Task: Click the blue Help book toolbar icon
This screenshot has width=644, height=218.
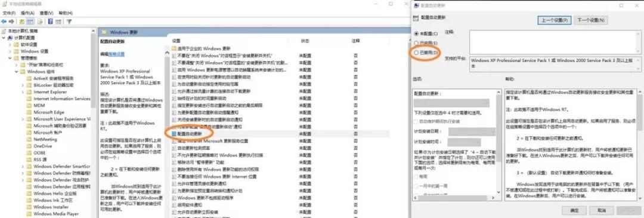Action: tap(50, 22)
